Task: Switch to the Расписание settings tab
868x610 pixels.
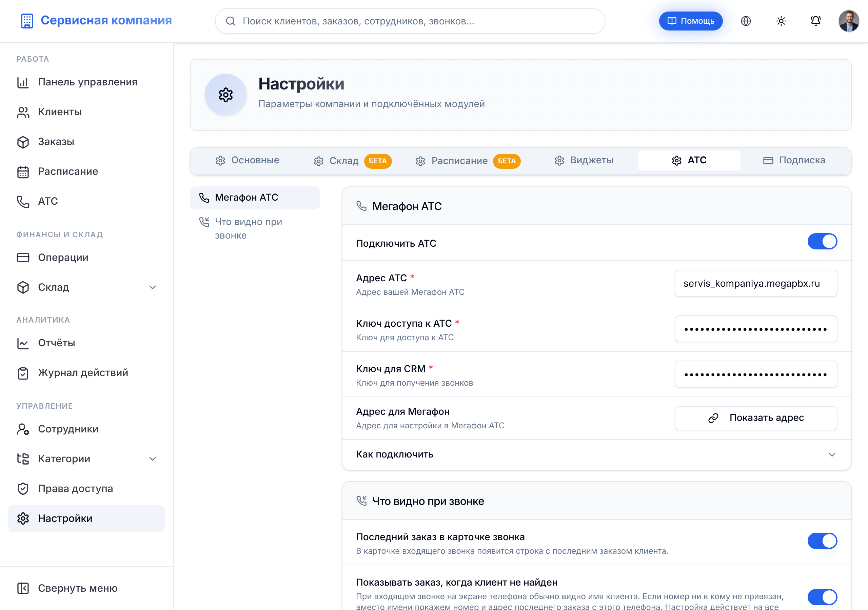Action: (467, 161)
